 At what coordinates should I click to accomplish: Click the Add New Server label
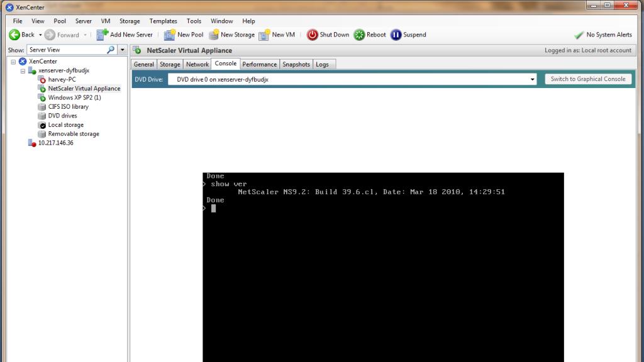[x=131, y=35]
